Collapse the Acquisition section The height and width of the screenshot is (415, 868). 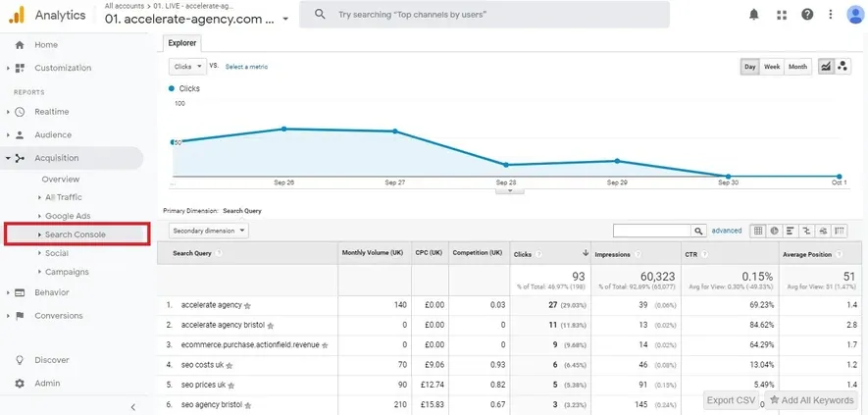(8, 159)
